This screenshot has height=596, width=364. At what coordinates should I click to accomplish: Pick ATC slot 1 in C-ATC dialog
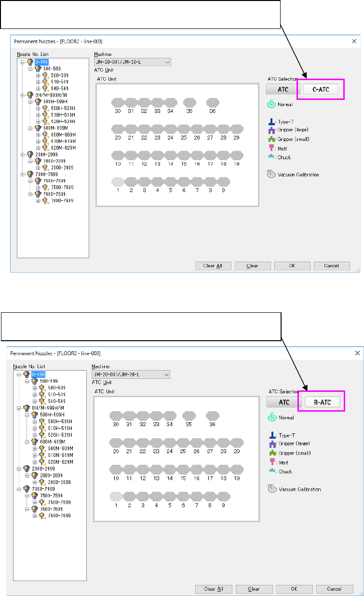pyautogui.click(x=117, y=181)
